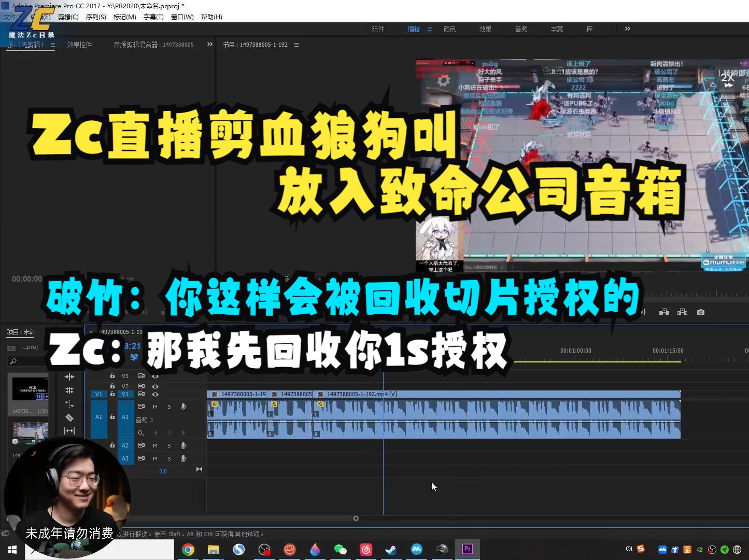Select clip 1497388005-1-192.mp4 [V] on timeline
Image resolution: width=749 pixels, height=560 pixels.
pos(497,394)
